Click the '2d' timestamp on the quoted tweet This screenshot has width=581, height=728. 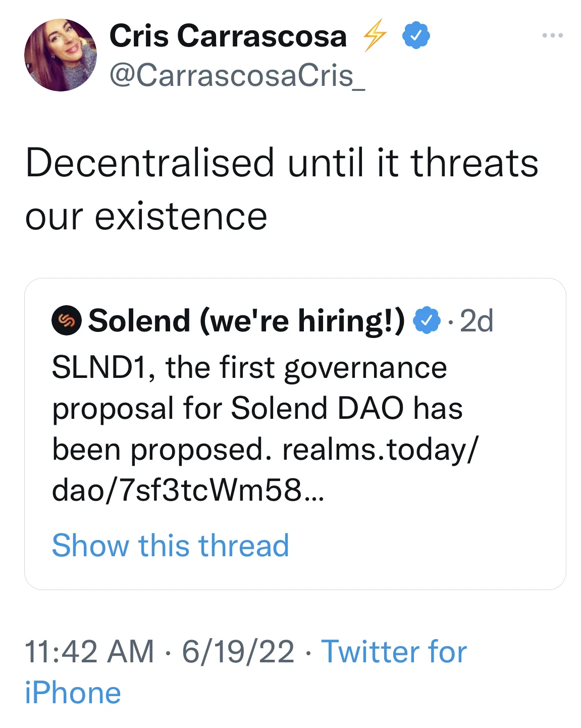pos(476,320)
